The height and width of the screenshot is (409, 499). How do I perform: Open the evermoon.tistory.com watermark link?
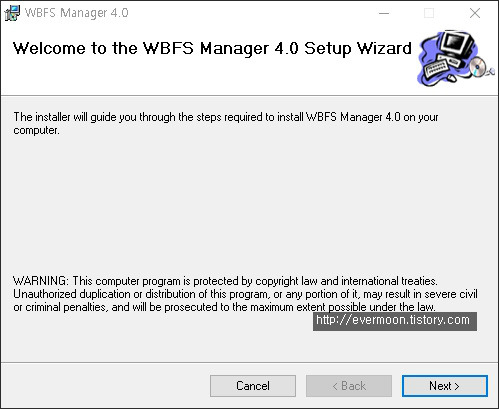click(x=395, y=321)
